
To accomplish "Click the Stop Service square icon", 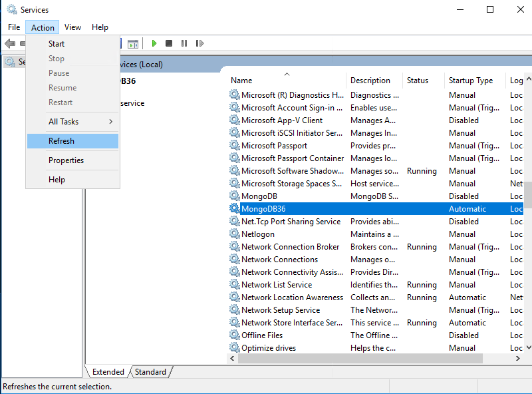I will pyautogui.click(x=169, y=43).
